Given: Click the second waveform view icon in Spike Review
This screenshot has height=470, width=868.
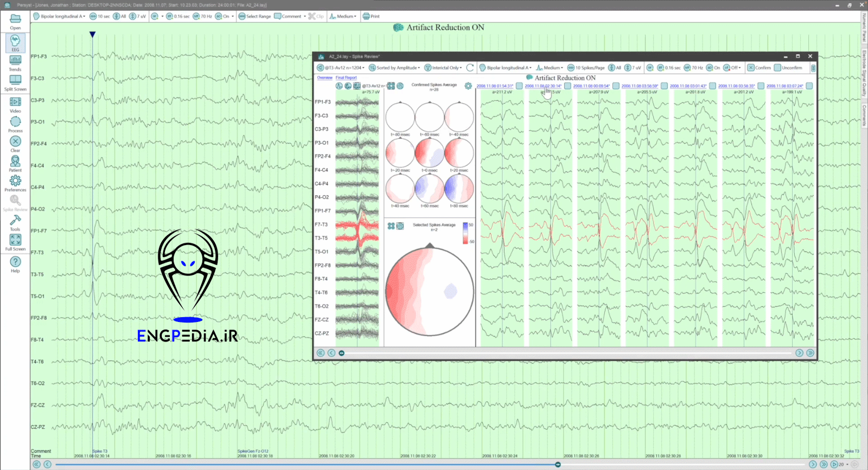Looking at the screenshot, I should (348, 86).
